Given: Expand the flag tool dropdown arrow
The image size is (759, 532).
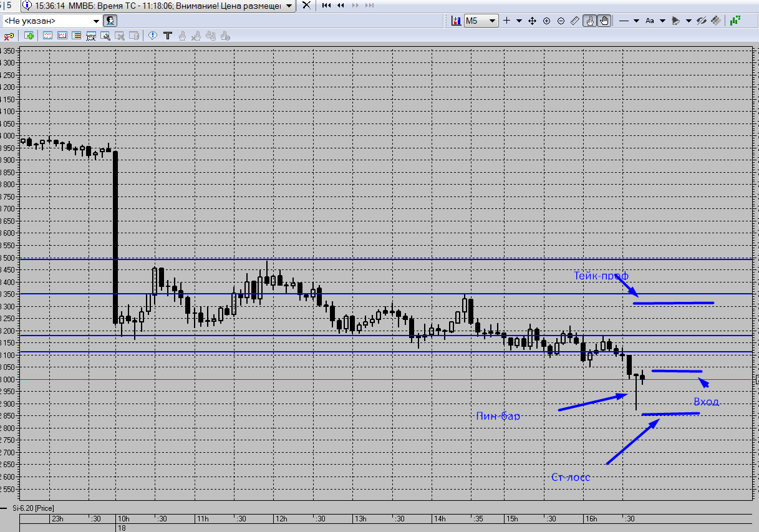Looking at the screenshot, I should point(689,21).
